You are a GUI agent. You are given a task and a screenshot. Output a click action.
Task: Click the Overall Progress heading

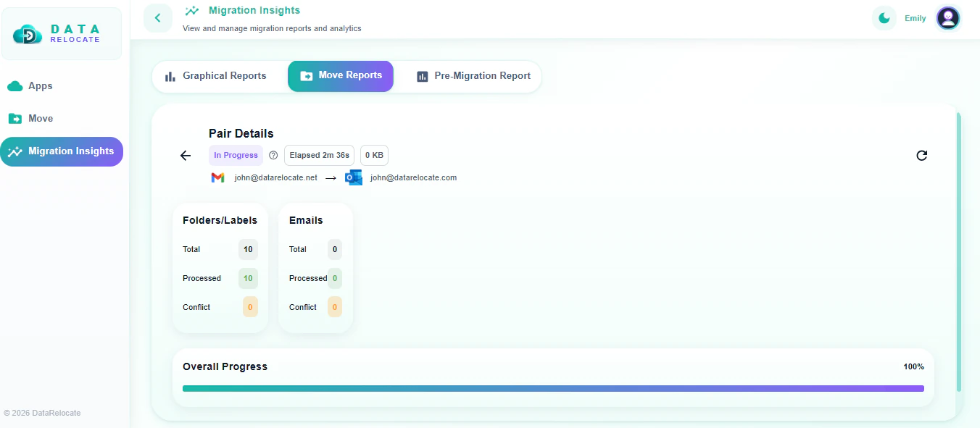[225, 367]
